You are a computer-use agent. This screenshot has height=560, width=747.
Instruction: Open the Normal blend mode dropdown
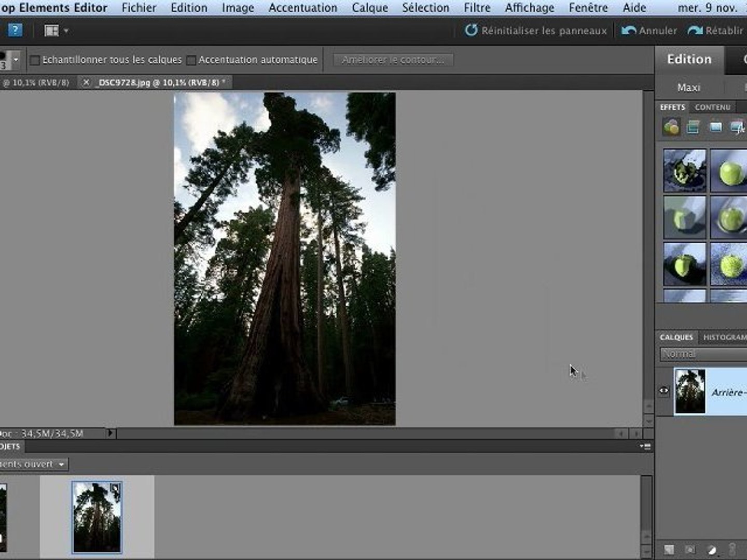click(x=703, y=354)
